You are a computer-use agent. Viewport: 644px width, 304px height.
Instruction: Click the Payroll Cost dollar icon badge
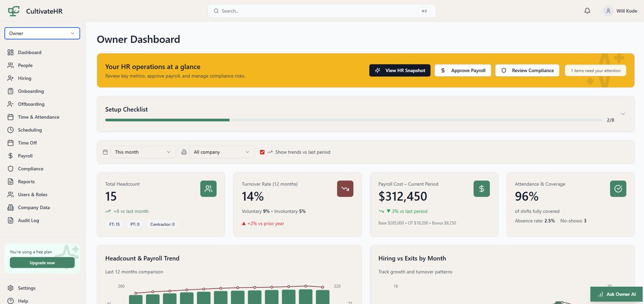[481, 189]
